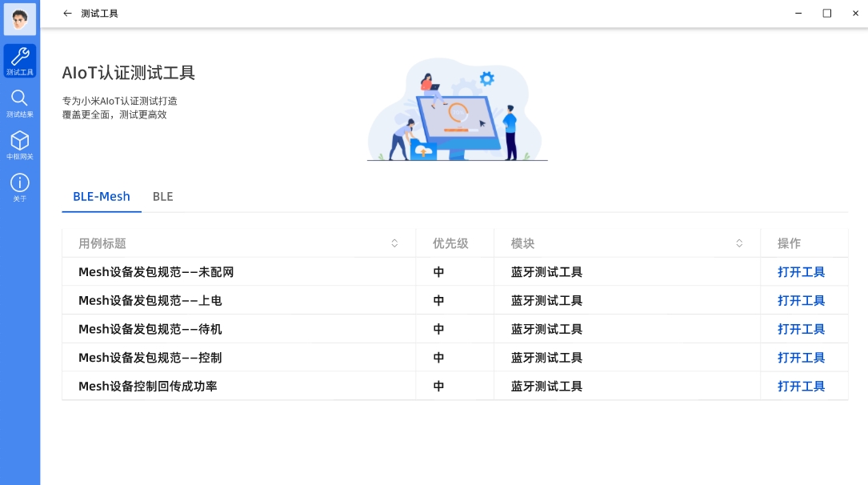Viewport: 868px width, 485px height.
Task: Minimize the application window
Action: pyautogui.click(x=798, y=14)
